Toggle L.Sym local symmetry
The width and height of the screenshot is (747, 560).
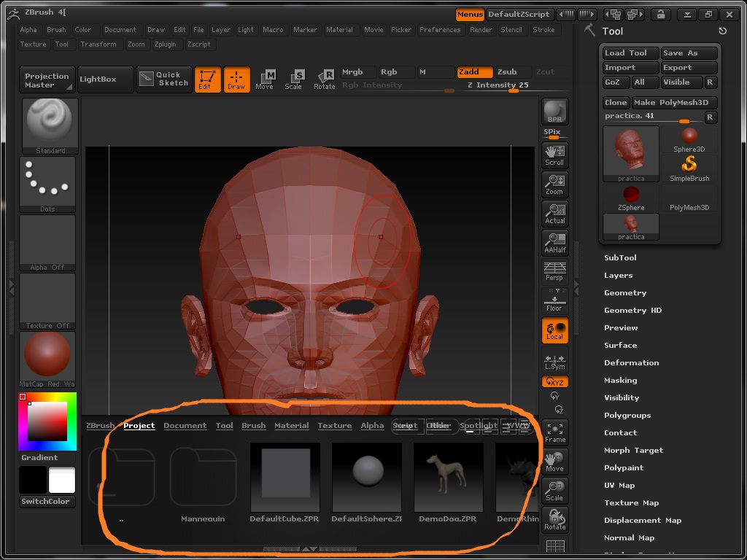(554, 361)
